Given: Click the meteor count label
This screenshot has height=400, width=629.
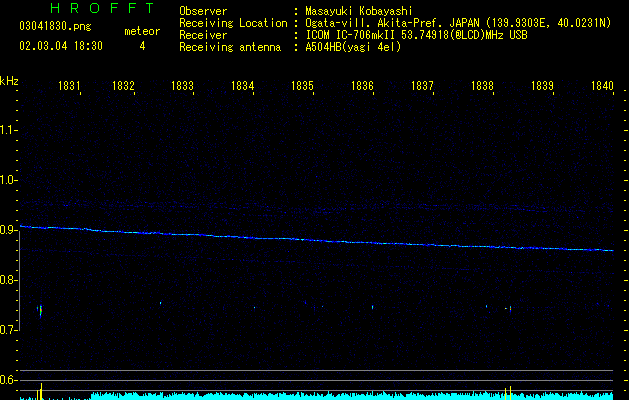Looking at the screenshot, I should pos(142,31).
